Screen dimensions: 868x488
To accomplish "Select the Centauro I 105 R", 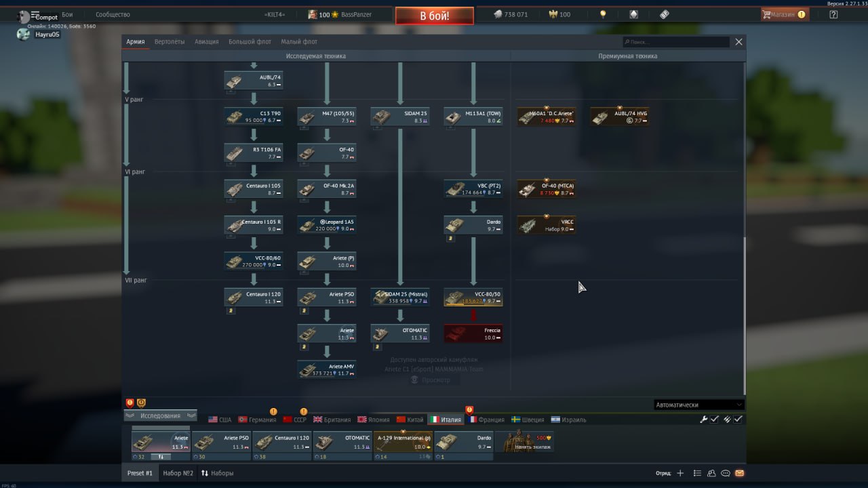I will tap(254, 225).
